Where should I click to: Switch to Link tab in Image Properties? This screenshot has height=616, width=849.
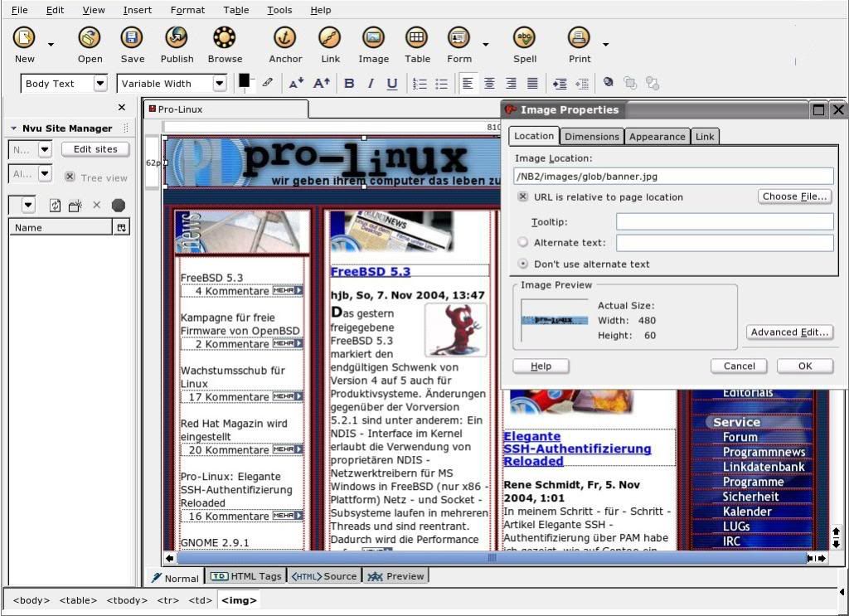pos(705,137)
